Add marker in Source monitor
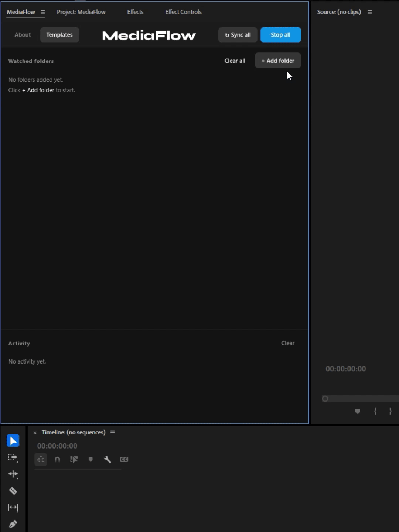 [x=358, y=411]
